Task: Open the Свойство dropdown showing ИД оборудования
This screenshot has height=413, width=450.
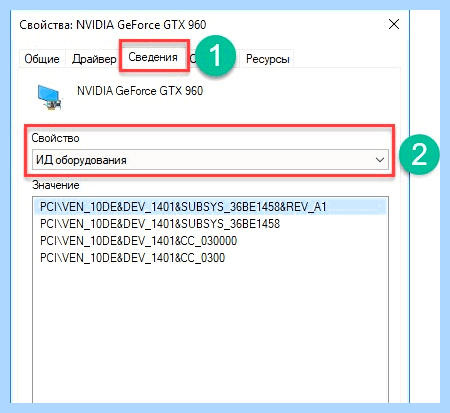Action: pyautogui.click(x=210, y=160)
